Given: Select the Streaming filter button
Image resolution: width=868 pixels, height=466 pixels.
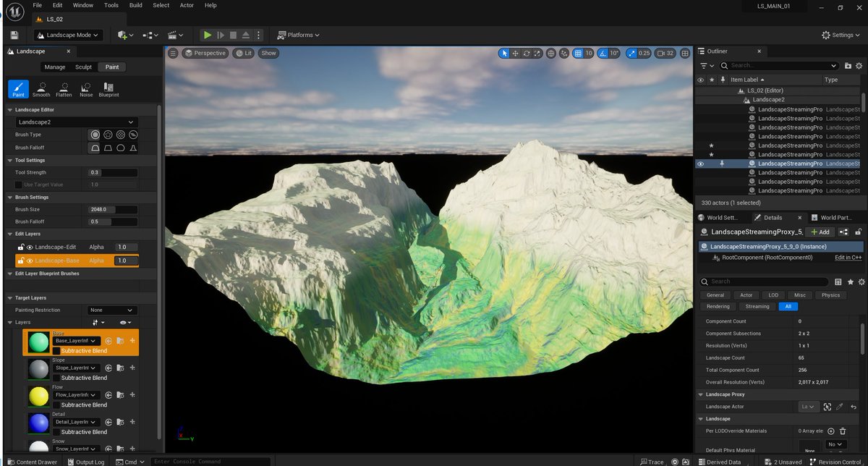Looking at the screenshot, I should pos(757,306).
